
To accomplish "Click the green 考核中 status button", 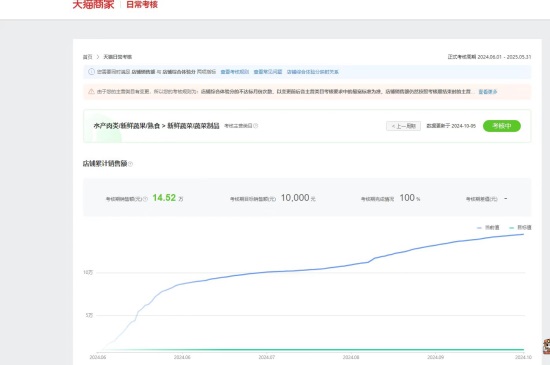I will (x=502, y=126).
